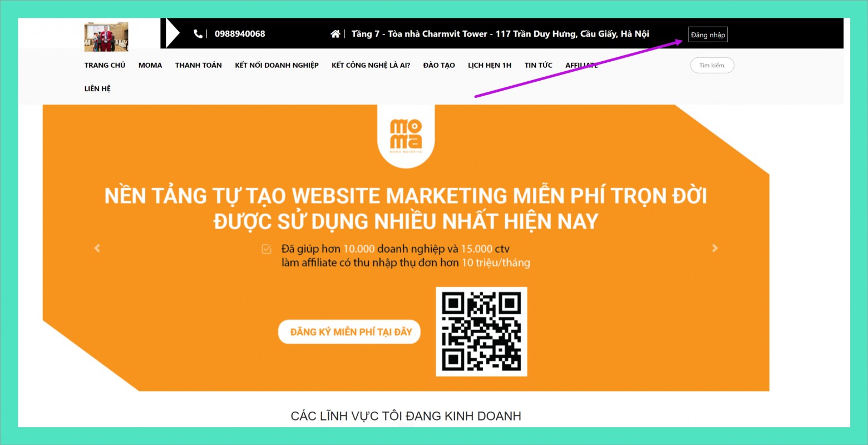Click the checkmark icon beside banner text

[267, 249]
